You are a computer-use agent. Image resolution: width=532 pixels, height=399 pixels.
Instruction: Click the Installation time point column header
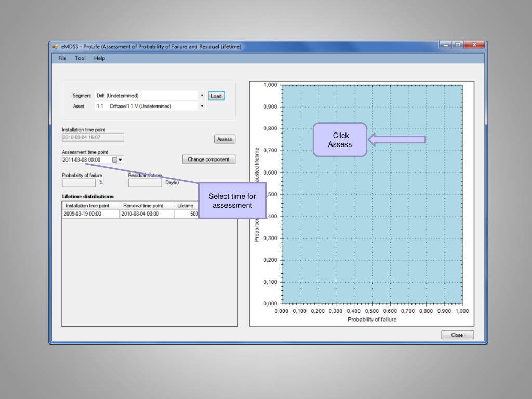(87, 206)
